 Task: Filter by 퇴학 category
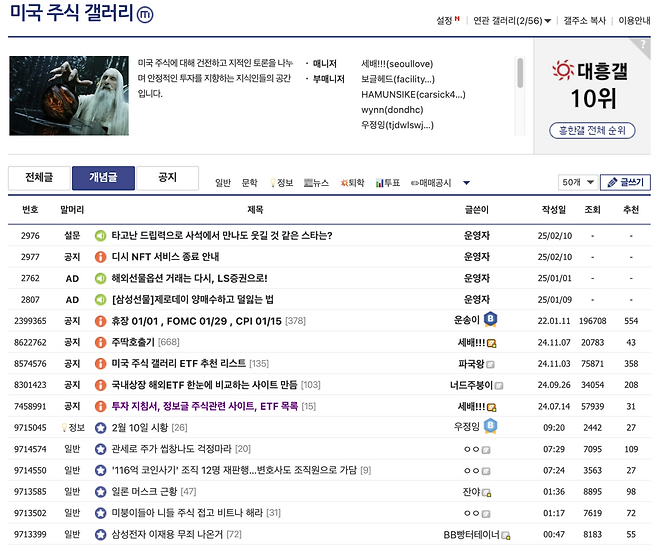point(352,183)
